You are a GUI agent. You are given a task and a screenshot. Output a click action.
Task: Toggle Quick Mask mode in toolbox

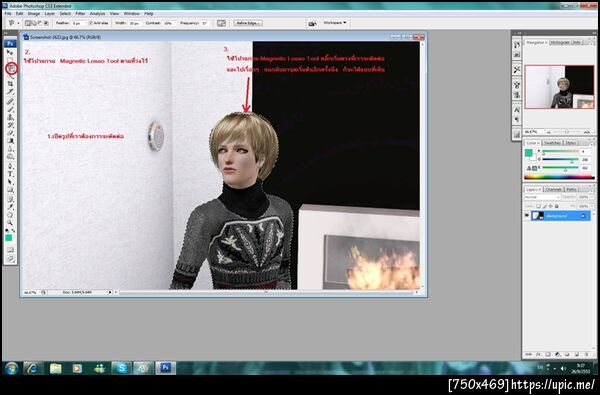tap(10, 250)
